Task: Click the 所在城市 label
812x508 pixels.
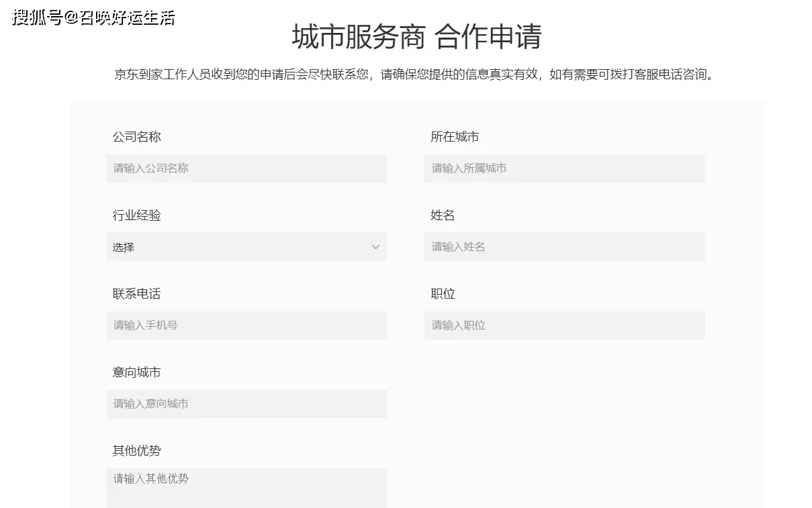Action: click(x=455, y=137)
